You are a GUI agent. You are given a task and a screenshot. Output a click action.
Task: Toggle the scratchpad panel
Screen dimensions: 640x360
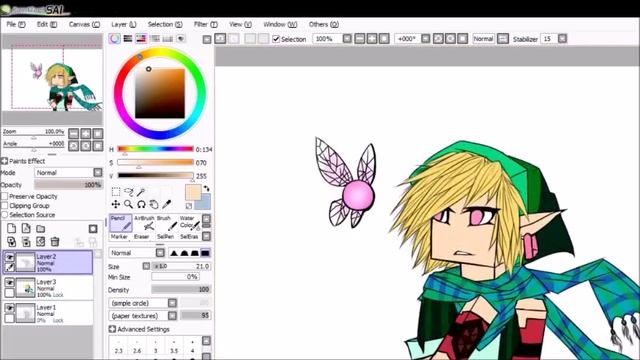pyautogui.click(x=181, y=39)
